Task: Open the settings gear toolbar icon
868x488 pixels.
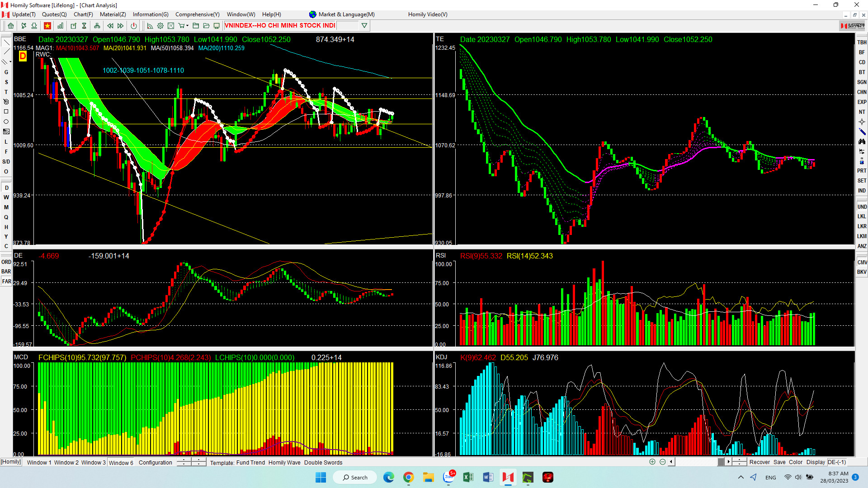Action: coord(160,26)
